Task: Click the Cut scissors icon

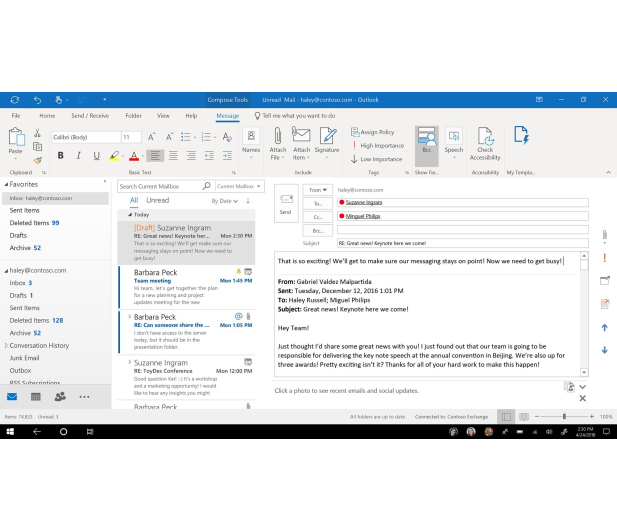Action: [x=37, y=133]
